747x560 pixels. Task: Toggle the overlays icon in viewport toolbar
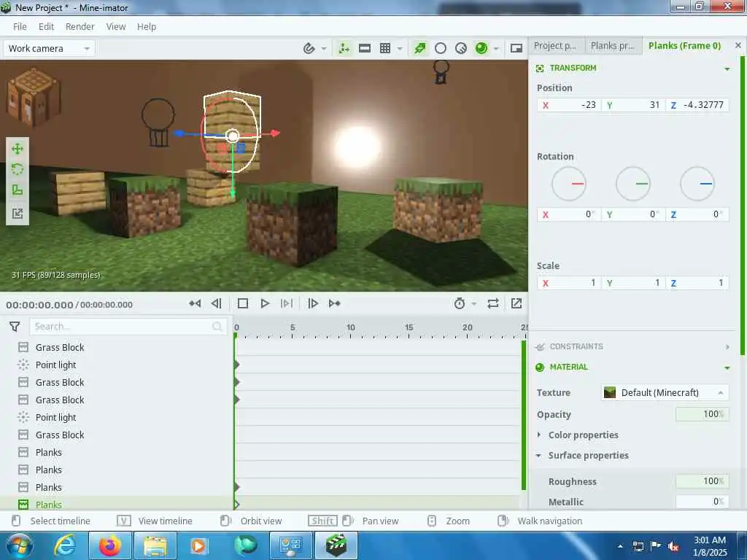pyautogui.click(x=344, y=48)
